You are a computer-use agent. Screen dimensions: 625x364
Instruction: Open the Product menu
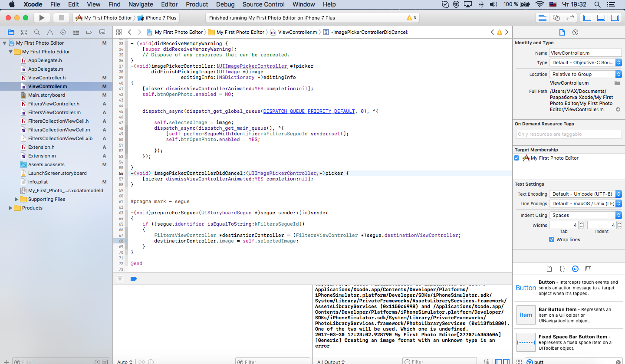click(197, 4)
